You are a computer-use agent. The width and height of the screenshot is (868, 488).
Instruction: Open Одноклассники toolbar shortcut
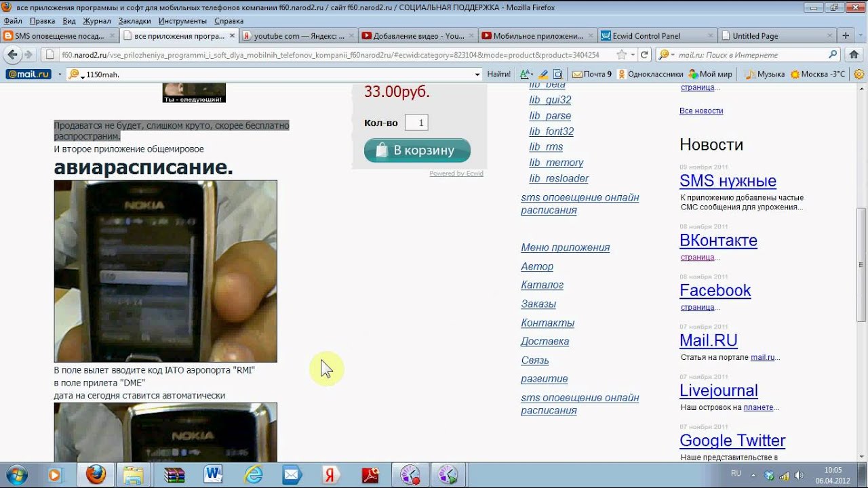click(x=650, y=75)
